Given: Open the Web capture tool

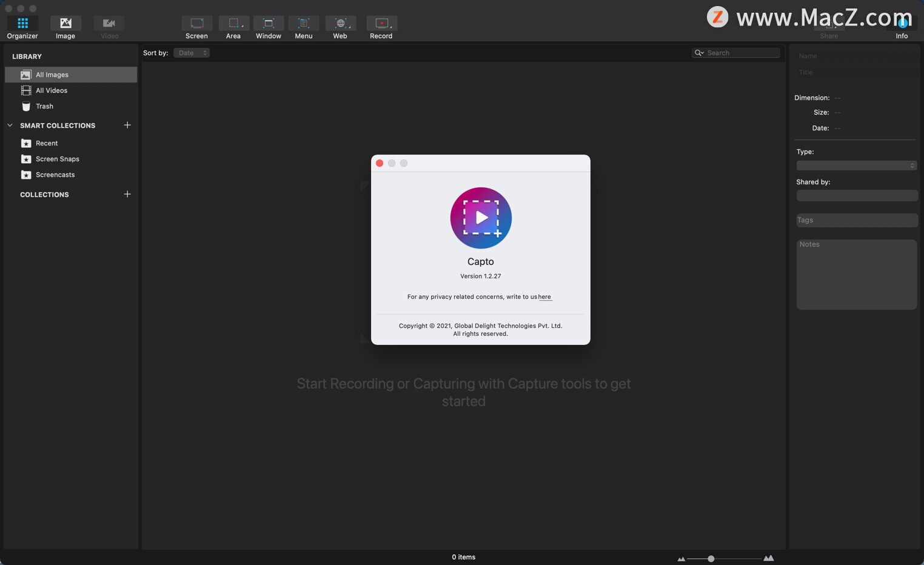Looking at the screenshot, I should [340, 28].
